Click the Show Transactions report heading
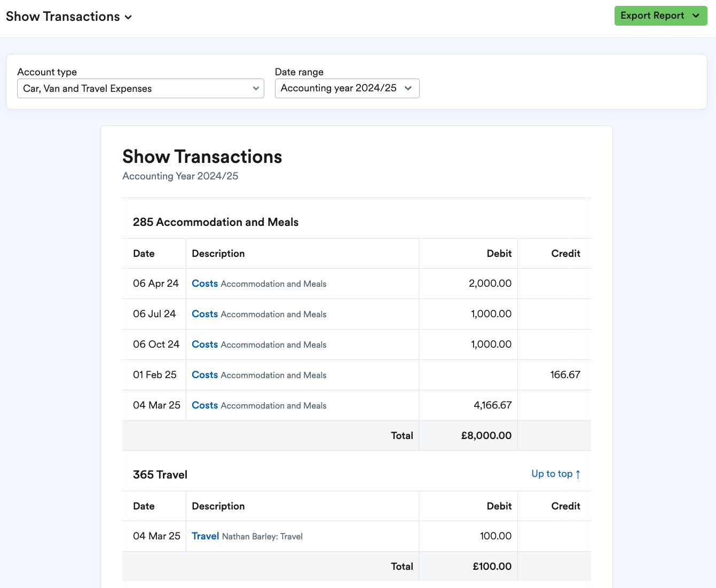 coord(202,156)
